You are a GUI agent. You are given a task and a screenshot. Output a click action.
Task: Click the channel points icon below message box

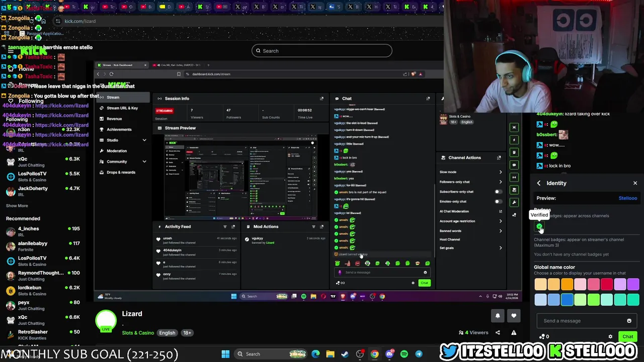(542, 336)
